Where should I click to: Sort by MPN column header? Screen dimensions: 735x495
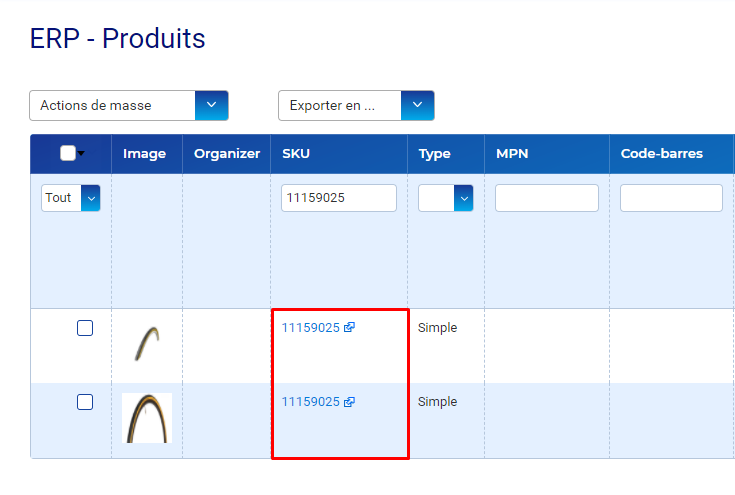coord(512,154)
